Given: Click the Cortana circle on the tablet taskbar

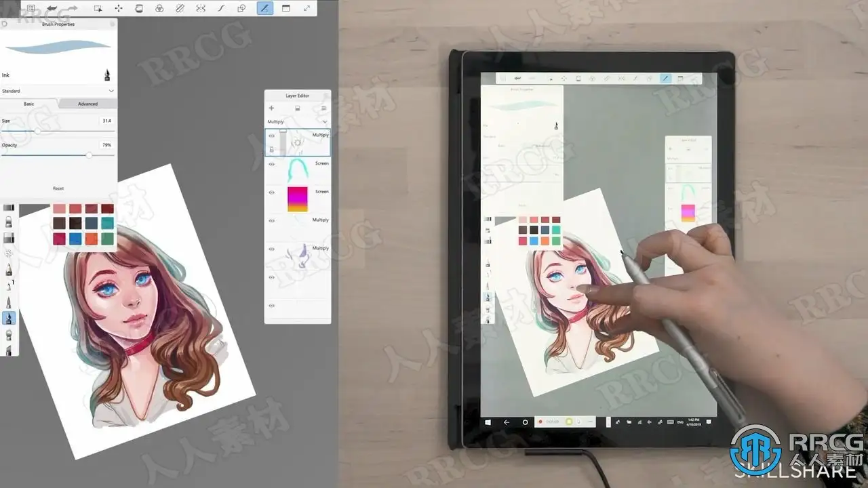Looking at the screenshot, I should (525, 422).
